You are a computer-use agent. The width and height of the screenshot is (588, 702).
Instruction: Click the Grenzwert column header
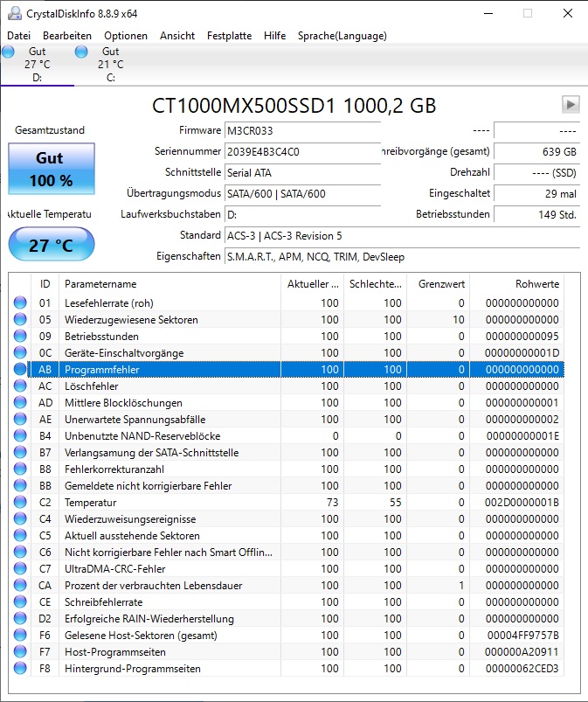coord(438,284)
